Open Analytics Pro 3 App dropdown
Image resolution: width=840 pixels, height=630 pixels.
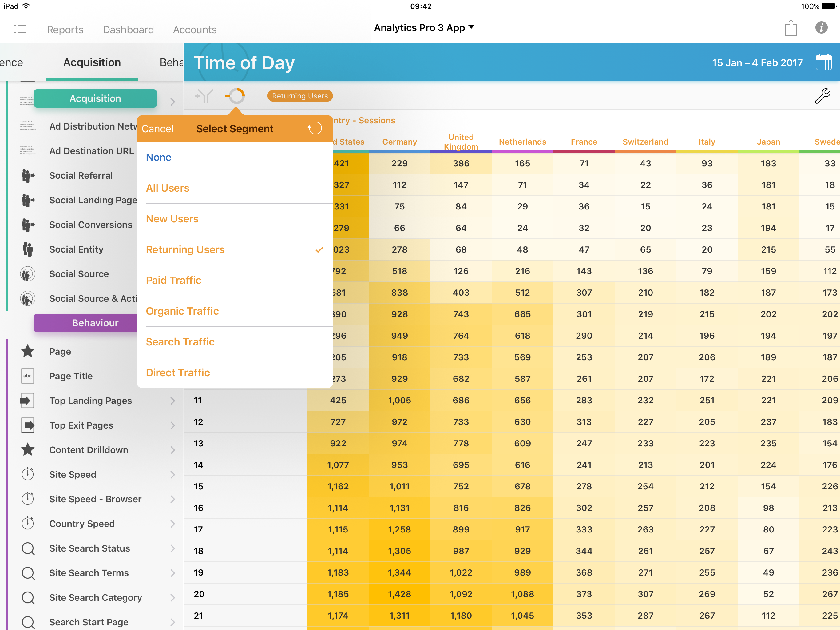(x=424, y=28)
